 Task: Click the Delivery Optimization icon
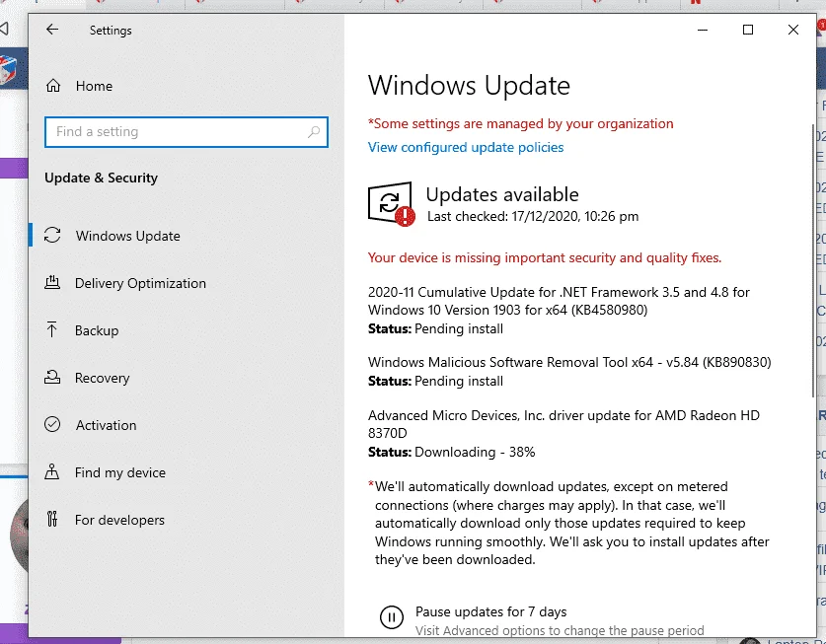[x=52, y=282]
